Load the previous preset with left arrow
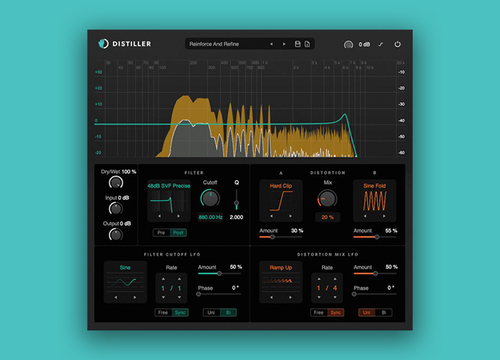 pos(272,44)
